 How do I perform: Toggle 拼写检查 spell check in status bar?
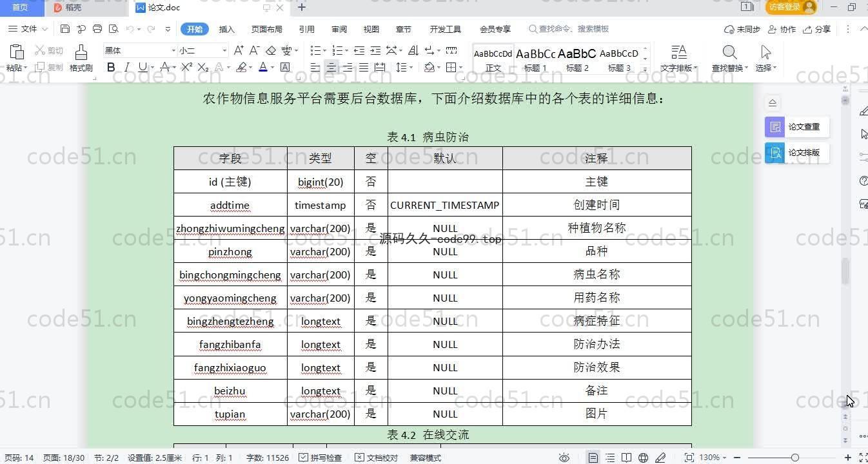coord(321,458)
